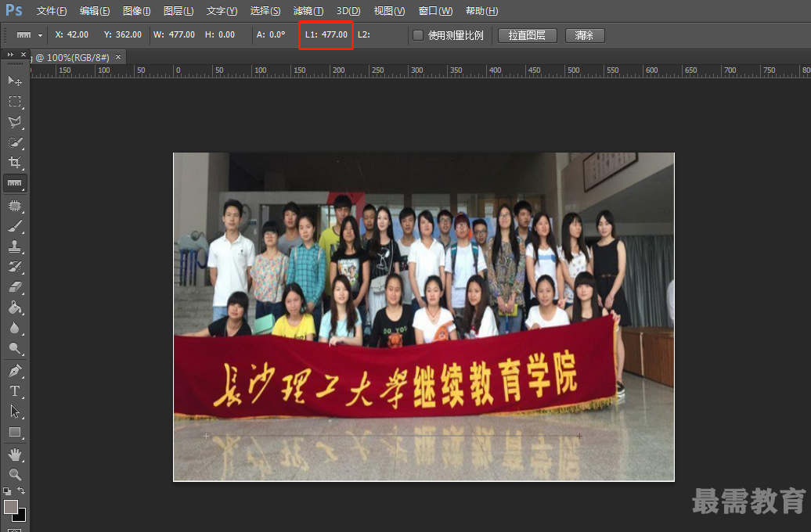Expand the toolbox panel double arrows
The height and width of the screenshot is (532, 811).
tap(10, 54)
